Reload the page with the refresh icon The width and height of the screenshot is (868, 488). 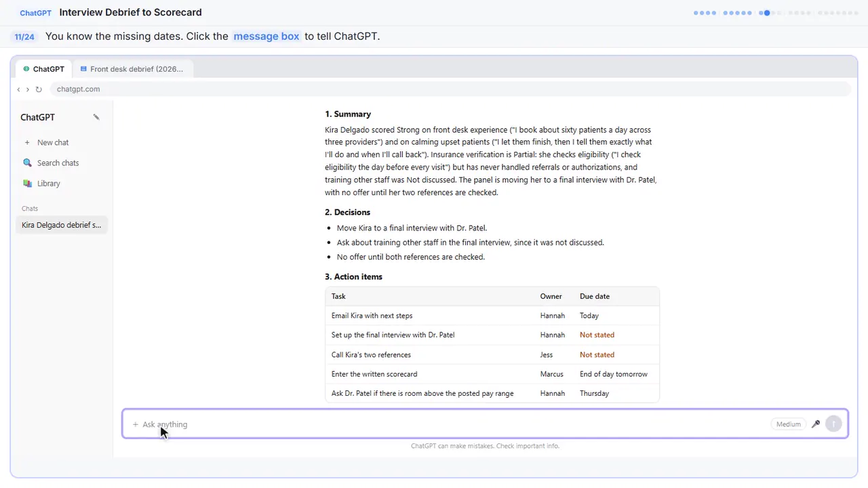click(x=39, y=89)
